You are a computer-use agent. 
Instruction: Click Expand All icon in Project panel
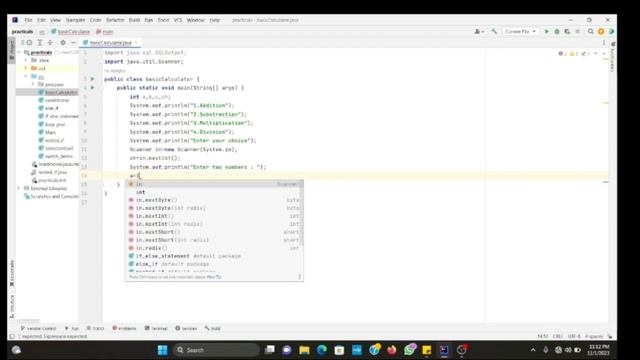pos(40,42)
